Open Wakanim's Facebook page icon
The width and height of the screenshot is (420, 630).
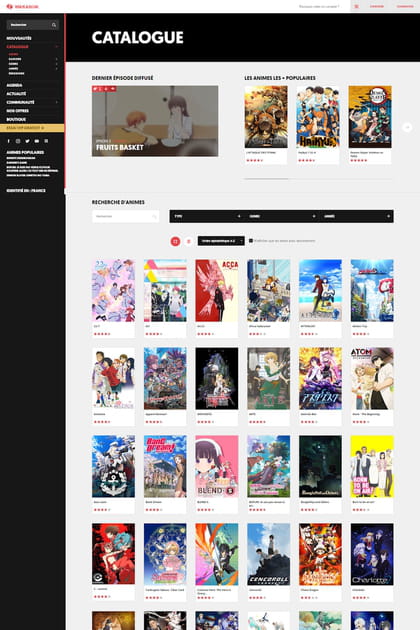pyautogui.click(x=9, y=141)
